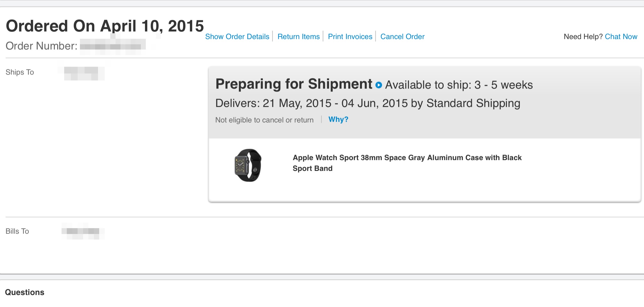Click the Why? link about cancel eligibility
644x307 pixels.
tap(338, 119)
